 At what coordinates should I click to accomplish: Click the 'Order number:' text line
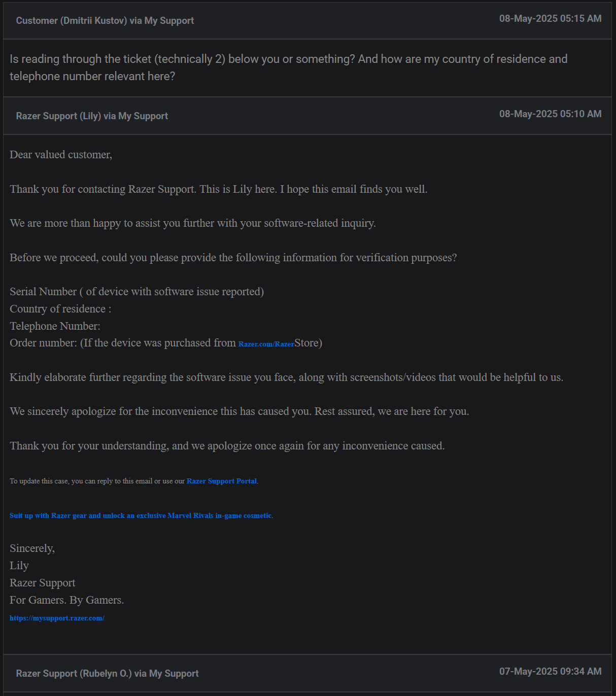(x=166, y=343)
